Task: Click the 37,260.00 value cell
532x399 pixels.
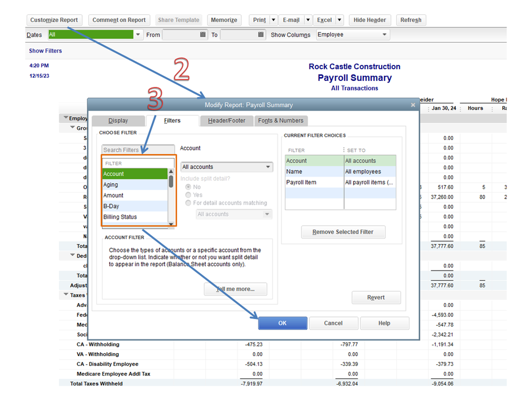Action: [x=442, y=197]
